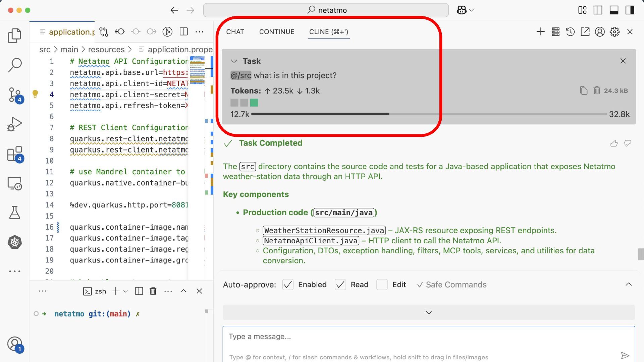The width and height of the screenshot is (644, 362).
Task: Click thumbs up on Task Completed
Action: tap(614, 143)
